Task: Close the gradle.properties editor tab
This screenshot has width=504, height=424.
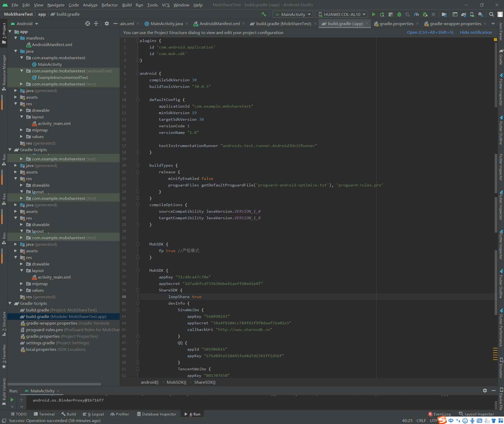Action: click(417, 24)
